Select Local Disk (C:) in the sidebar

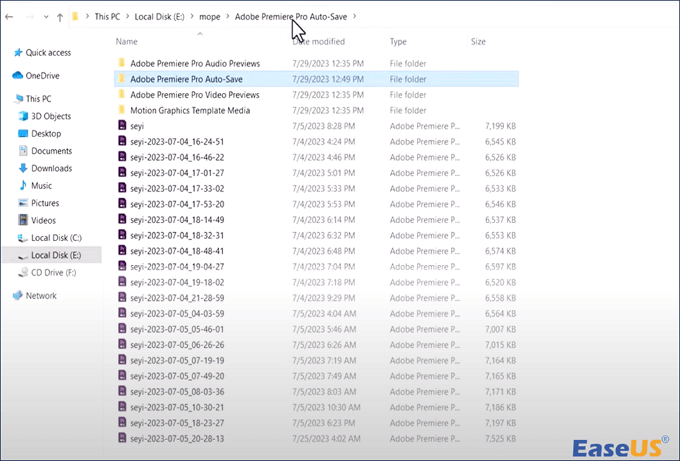click(56, 237)
